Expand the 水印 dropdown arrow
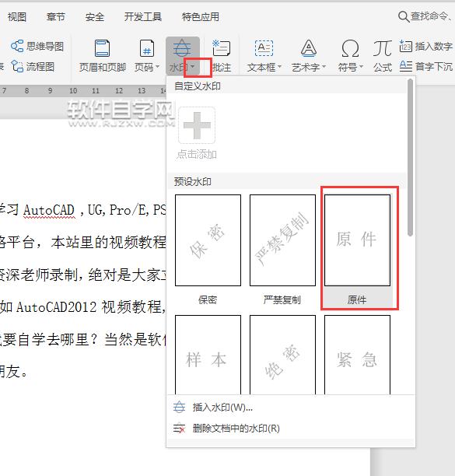 click(x=193, y=66)
